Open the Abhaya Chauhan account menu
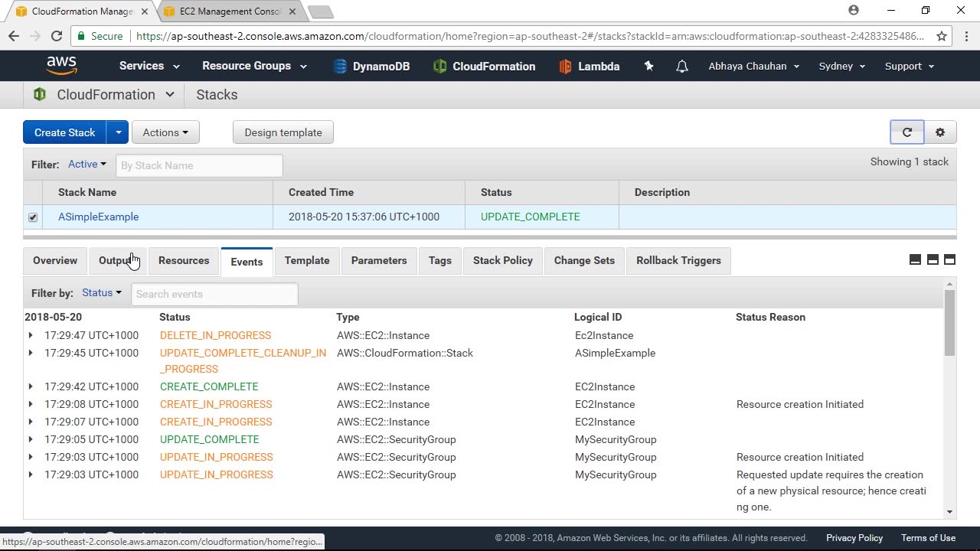 pyautogui.click(x=754, y=66)
